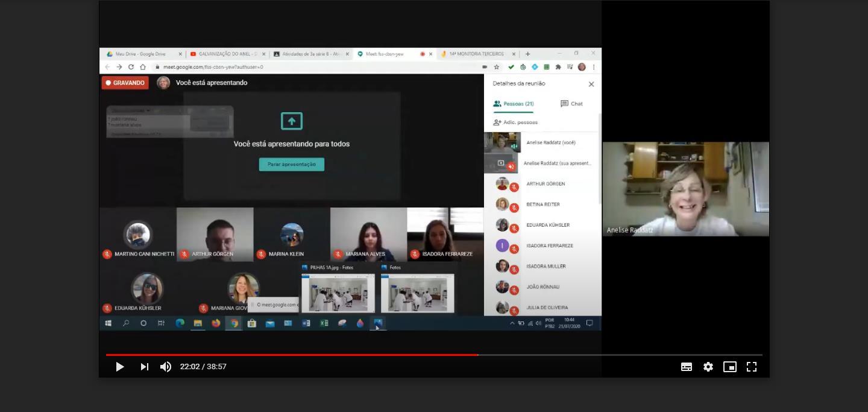Select the Pessoas (21) tab
This screenshot has width=868, height=412.
click(513, 104)
